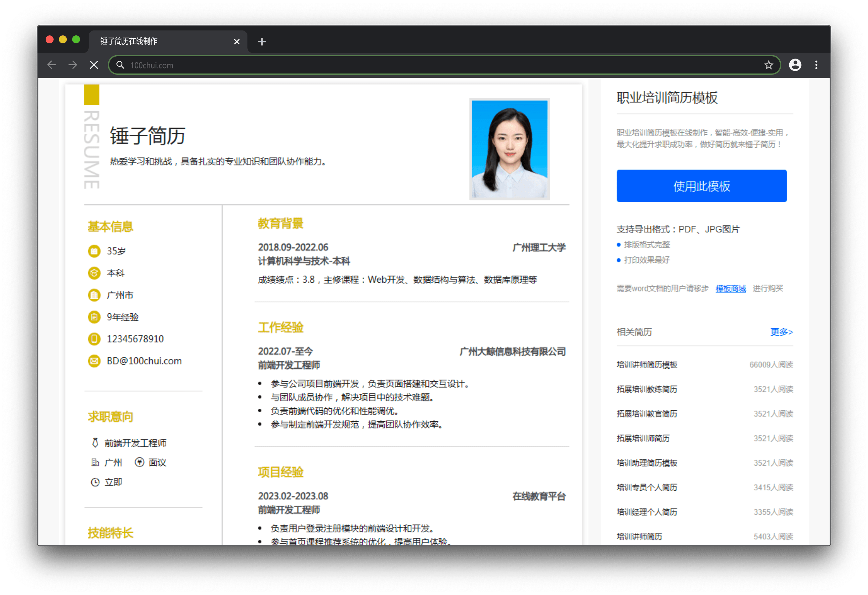Image resolution: width=868 pixels, height=595 pixels.
Task: Click 广州大鲸信息科技有限公司 company name
Action: click(512, 352)
